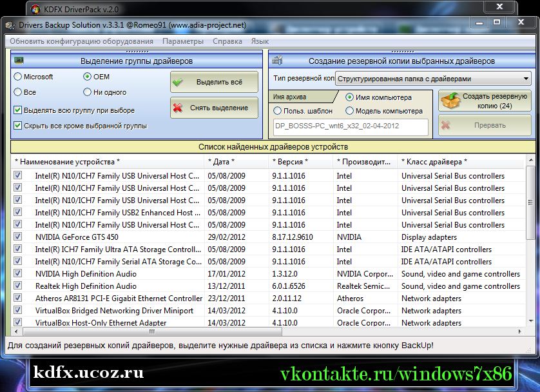
Task: Click the Прервать button
Action: click(x=485, y=125)
